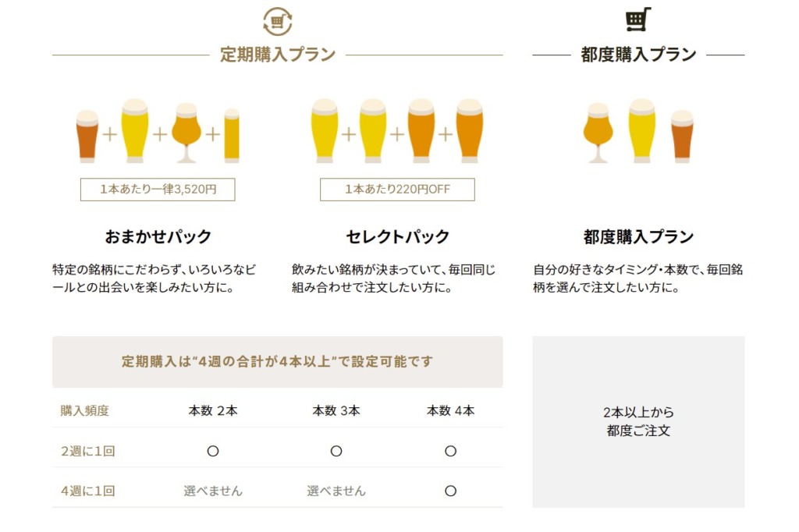799x532 pixels.
Task: Click the shopping cart icon above 都度購入プラン
Action: pyautogui.click(x=638, y=20)
